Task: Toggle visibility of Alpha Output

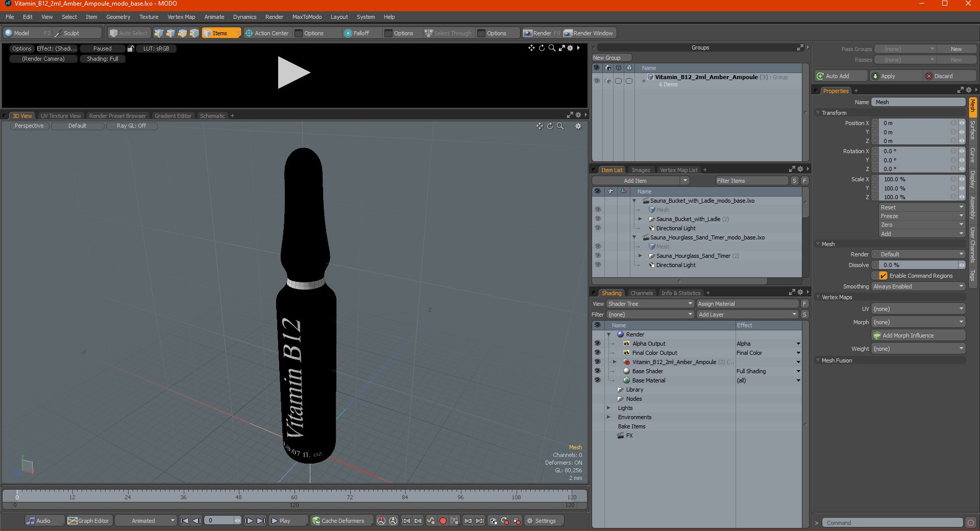Action: pyautogui.click(x=597, y=344)
